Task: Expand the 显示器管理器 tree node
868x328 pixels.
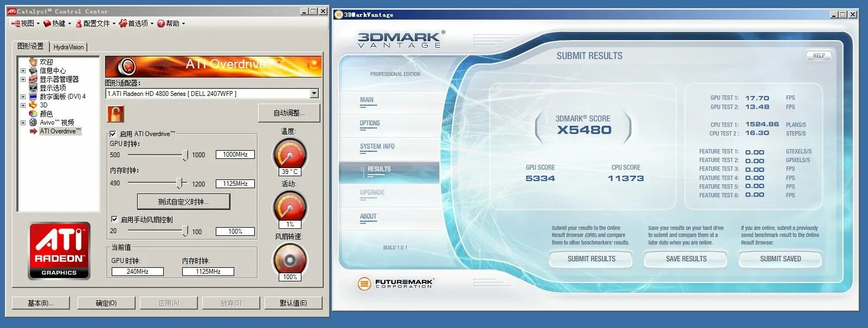Action: pyautogui.click(x=23, y=79)
